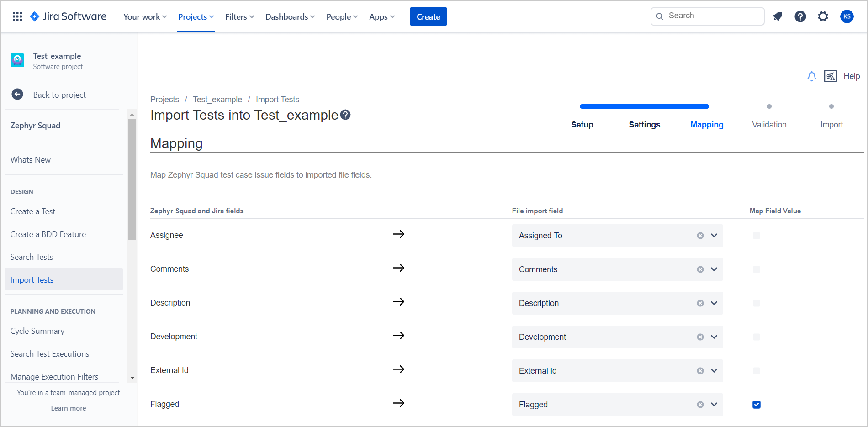
Task: Open Search Tests in sidebar
Action: pos(32,257)
